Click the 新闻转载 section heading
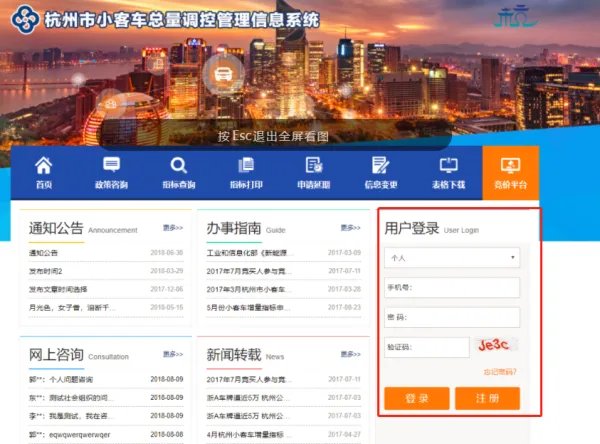The width and height of the screenshot is (600, 444). point(234,355)
